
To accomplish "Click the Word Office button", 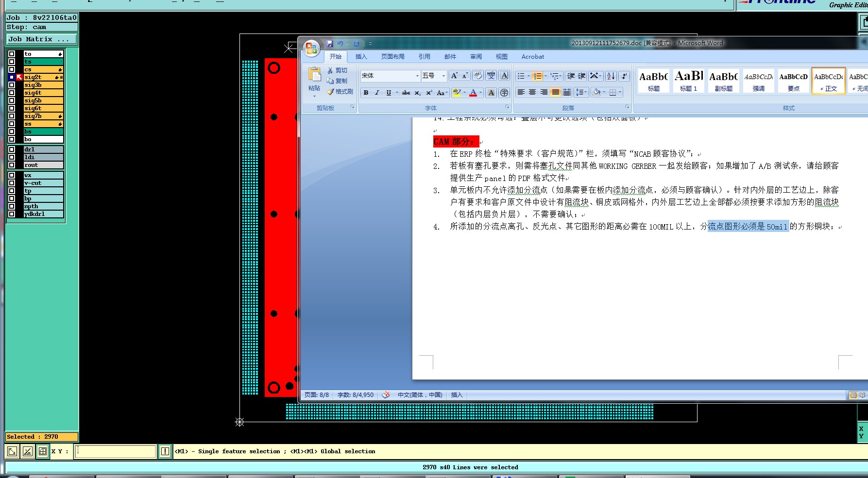I will [x=311, y=49].
